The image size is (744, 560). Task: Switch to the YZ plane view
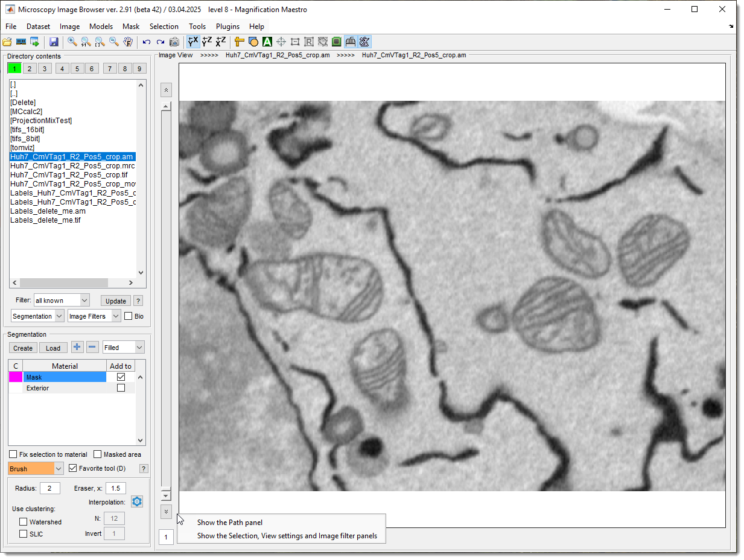(x=207, y=42)
